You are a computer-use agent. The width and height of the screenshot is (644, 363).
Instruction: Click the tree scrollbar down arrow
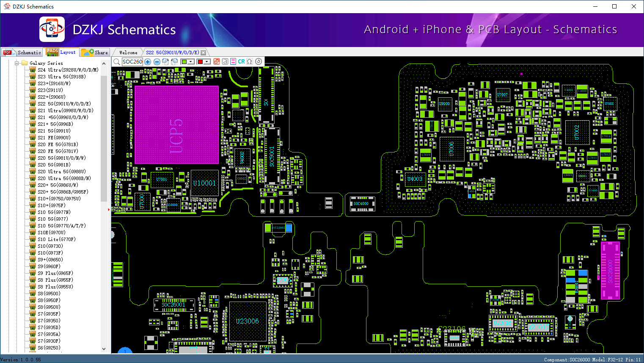point(104,349)
